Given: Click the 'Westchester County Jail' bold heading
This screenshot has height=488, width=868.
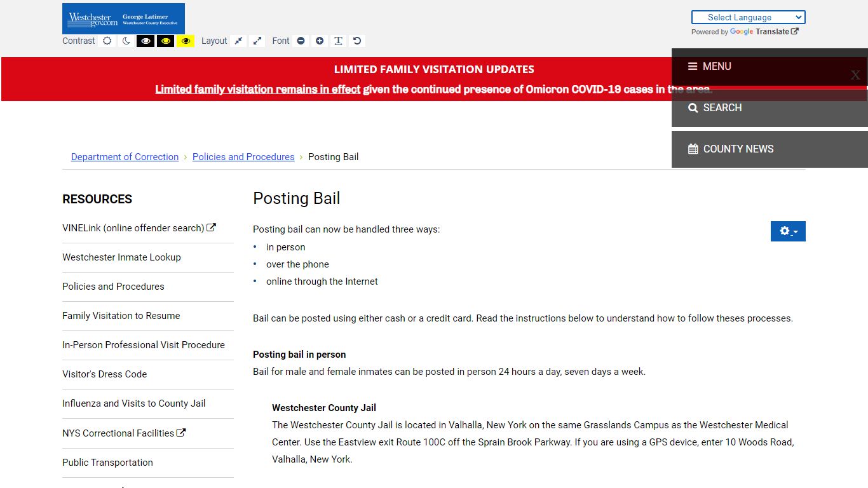Looking at the screenshot, I should point(324,408).
